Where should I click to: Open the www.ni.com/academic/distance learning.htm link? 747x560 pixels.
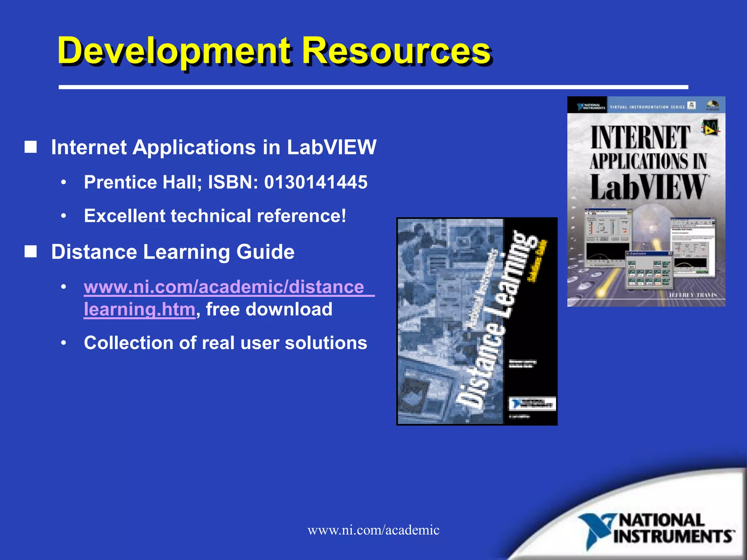[229, 298]
